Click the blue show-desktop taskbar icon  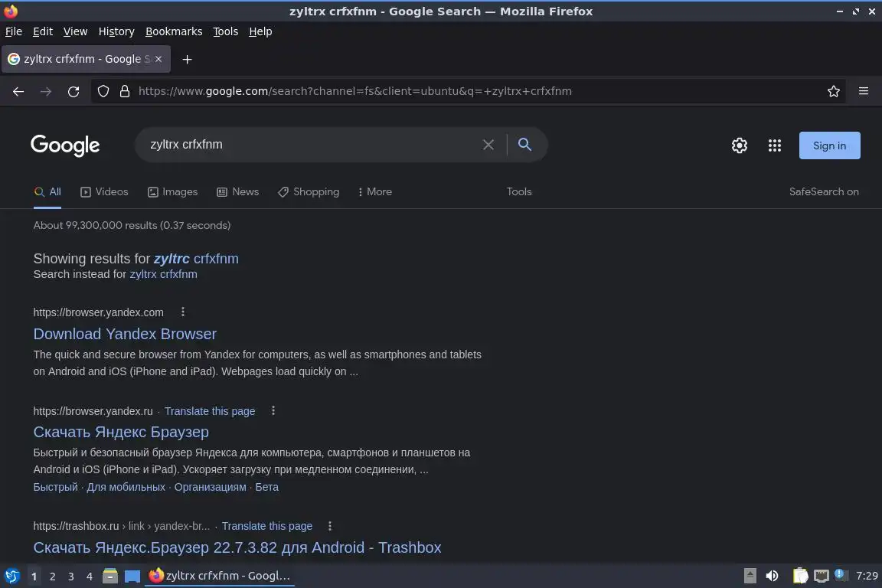coord(132,577)
